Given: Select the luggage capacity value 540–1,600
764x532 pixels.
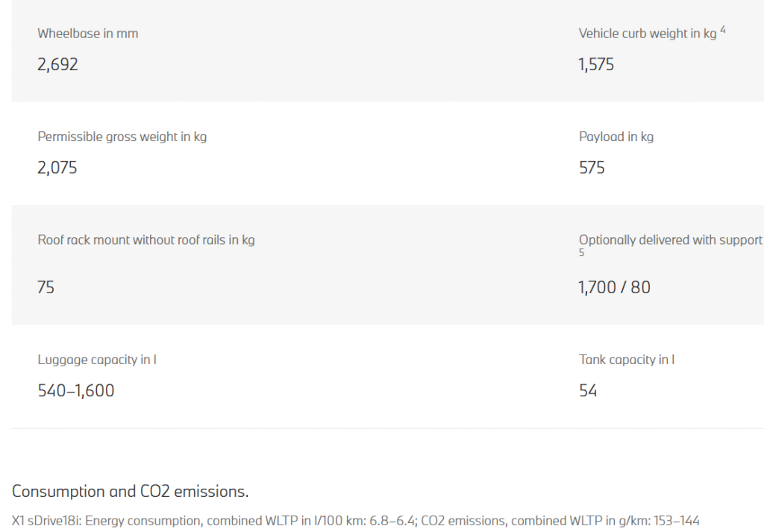Looking at the screenshot, I should pos(76,391).
